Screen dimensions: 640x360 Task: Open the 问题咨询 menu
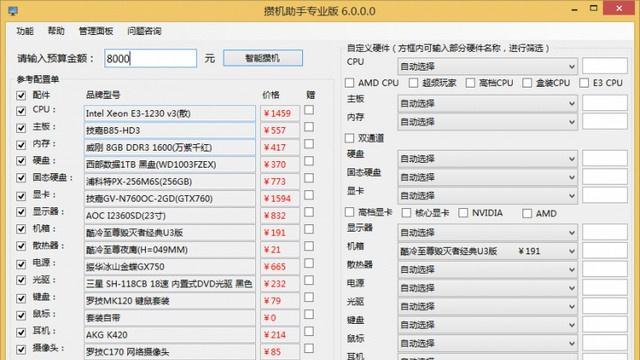[x=144, y=31]
